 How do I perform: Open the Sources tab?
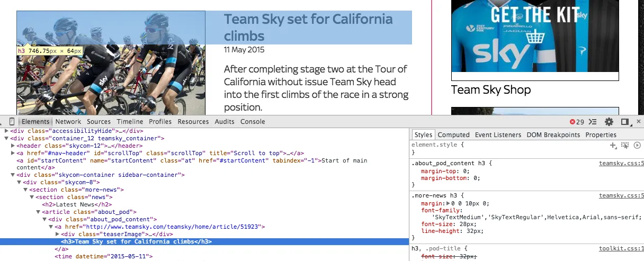click(x=99, y=121)
